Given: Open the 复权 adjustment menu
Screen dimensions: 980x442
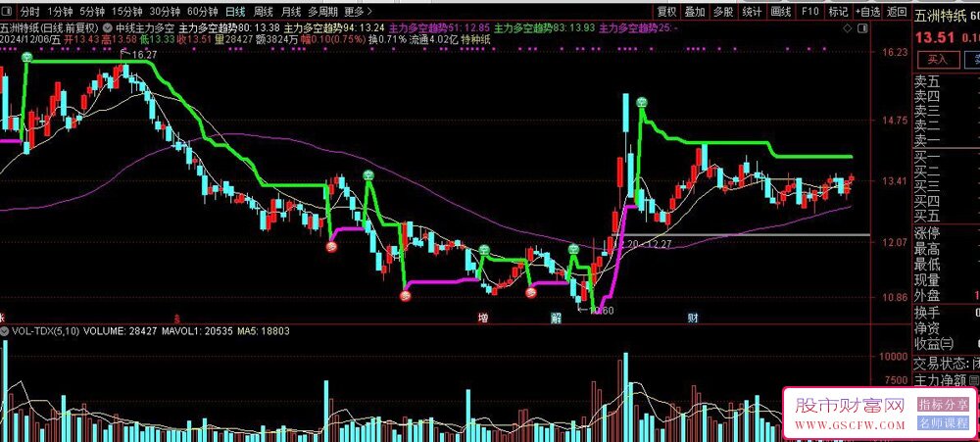Looking at the screenshot, I should (666, 11).
